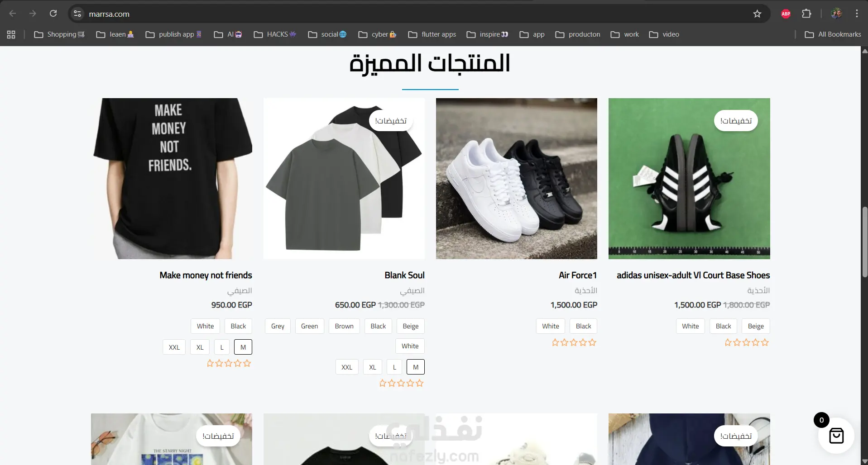Click the cart item count badge
Viewport: 868px width, 465px height.
coord(821,420)
